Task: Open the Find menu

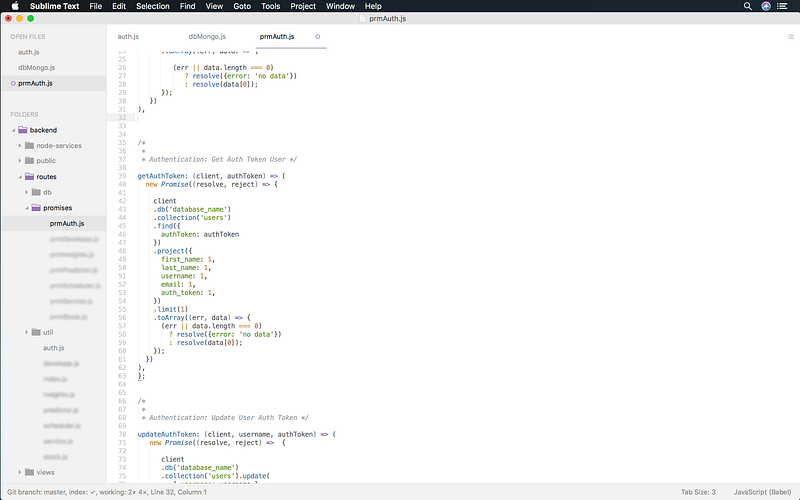Action: 187,6
